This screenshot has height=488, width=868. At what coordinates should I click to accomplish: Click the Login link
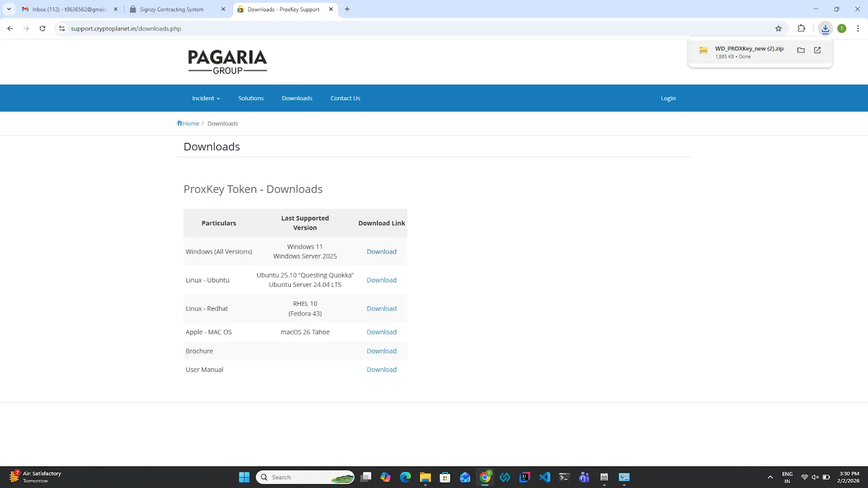coord(668,98)
